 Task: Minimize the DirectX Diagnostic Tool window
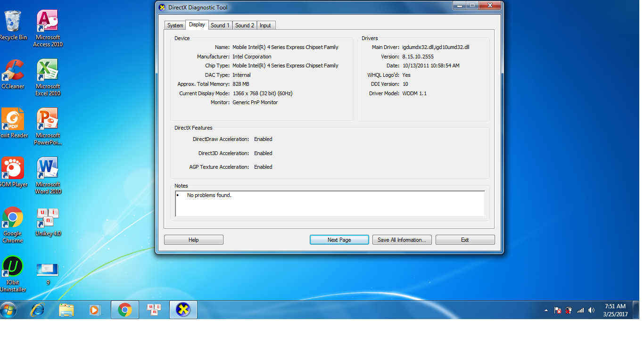pos(459,6)
